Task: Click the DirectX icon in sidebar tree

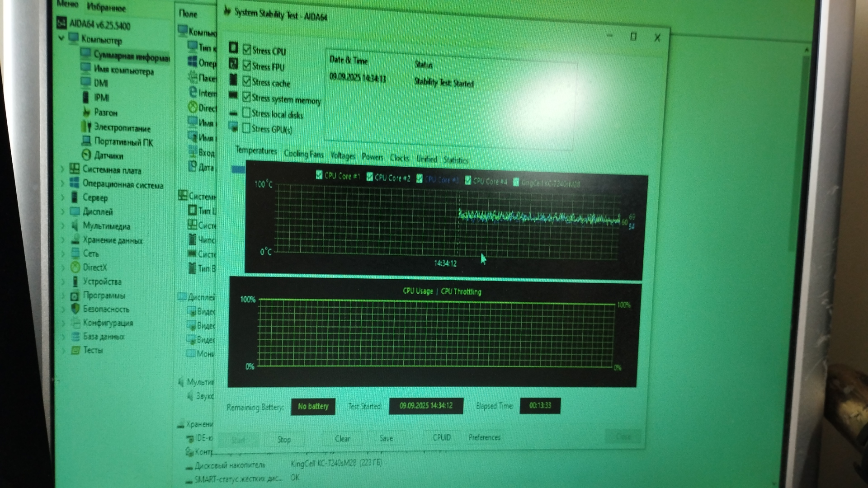Action: click(x=75, y=267)
